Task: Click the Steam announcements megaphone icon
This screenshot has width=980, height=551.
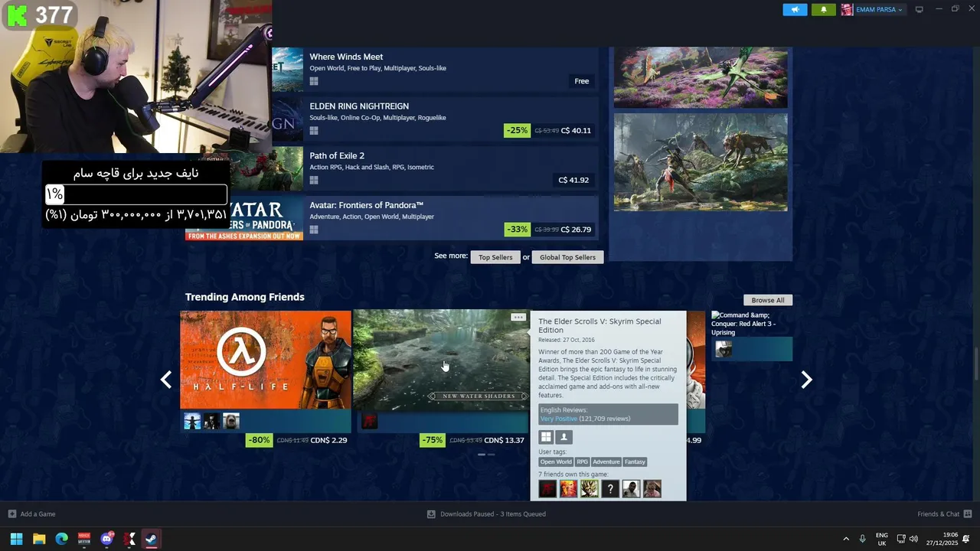Action: pyautogui.click(x=795, y=10)
